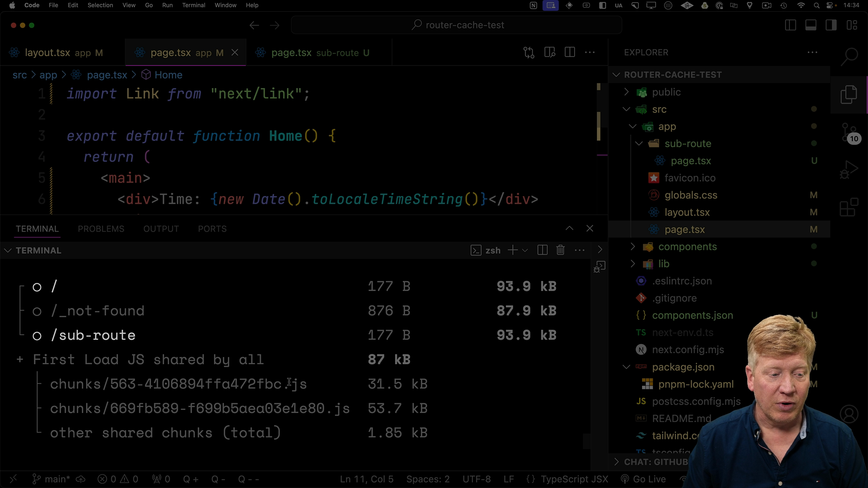868x488 pixels.
Task: Toggle secondary side bar layout button
Action: 831,25
